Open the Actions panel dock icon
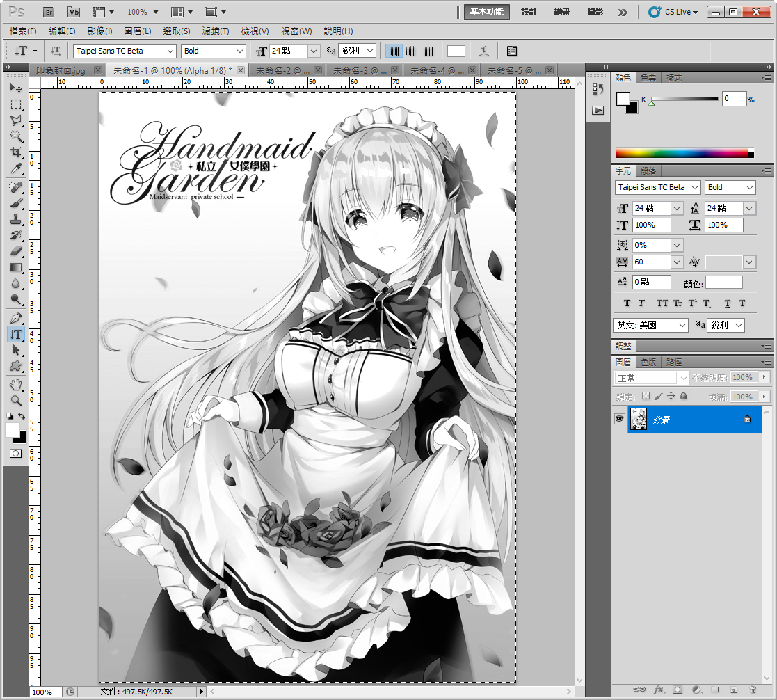 click(x=598, y=110)
